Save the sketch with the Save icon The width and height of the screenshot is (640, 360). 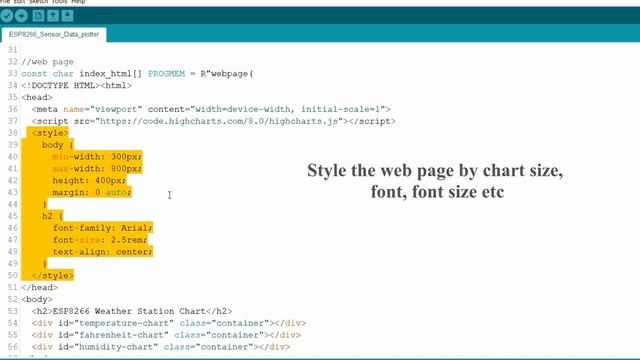(x=67, y=16)
